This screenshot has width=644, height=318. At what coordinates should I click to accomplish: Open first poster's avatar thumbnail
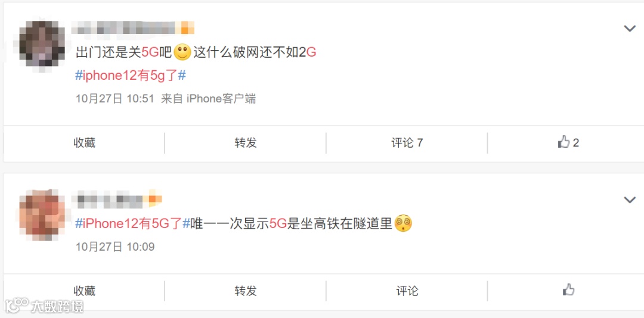click(x=42, y=44)
